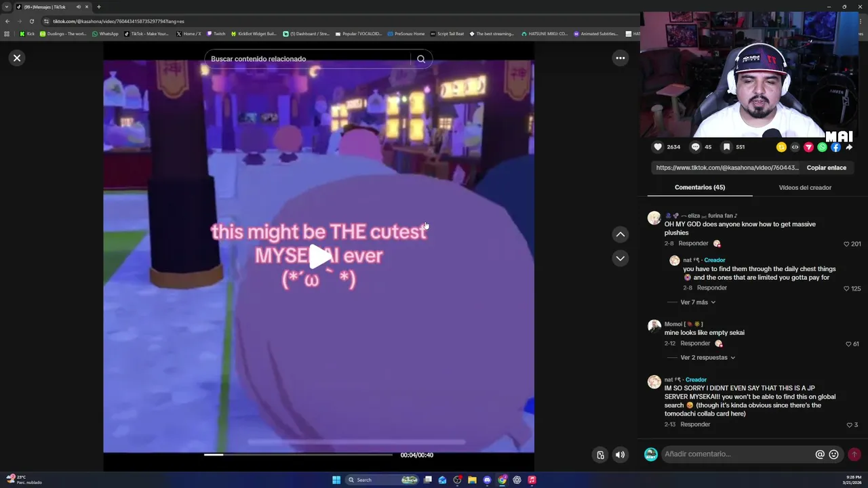868x488 pixels.
Task: Open more share options with curved arrow
Action: coord(849,147)
